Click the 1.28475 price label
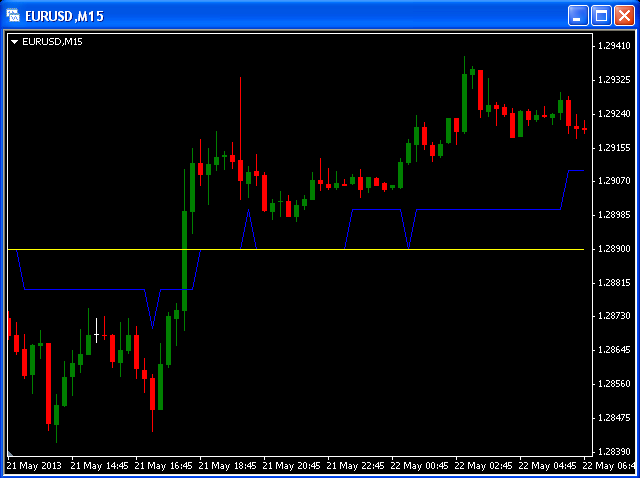Image resolution: width=640 pixels, height=480 pixels. tap(613, 418)
